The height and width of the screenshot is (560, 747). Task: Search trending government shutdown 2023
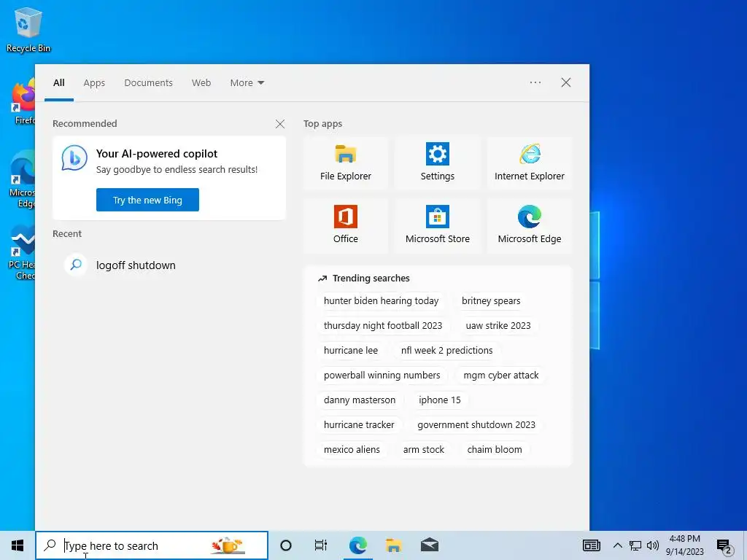(x=476, y=425)
